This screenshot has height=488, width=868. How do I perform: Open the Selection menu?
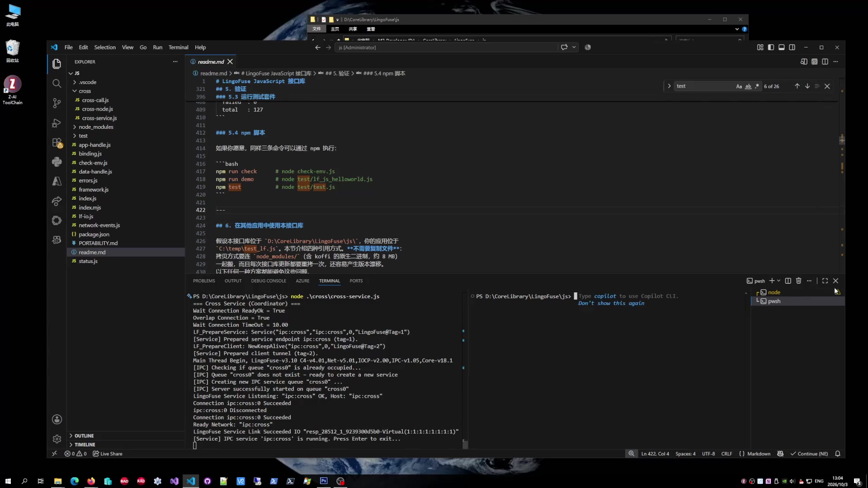105,47
